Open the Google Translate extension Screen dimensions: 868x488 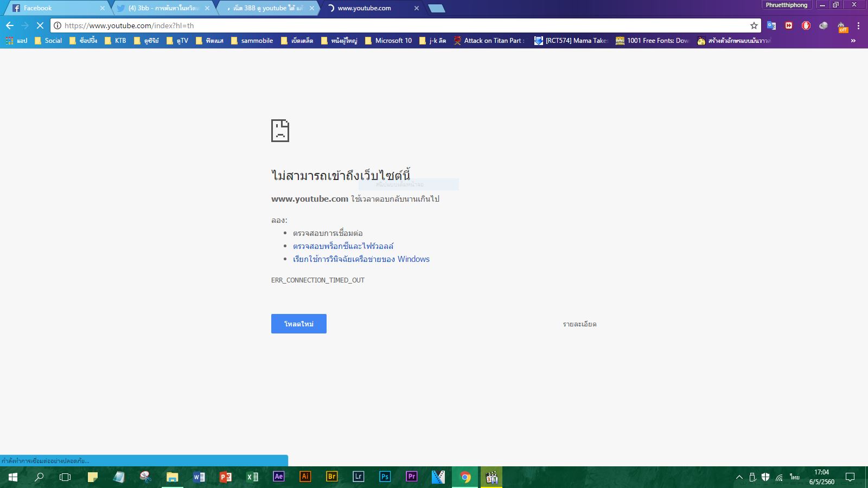click(771, 25)
